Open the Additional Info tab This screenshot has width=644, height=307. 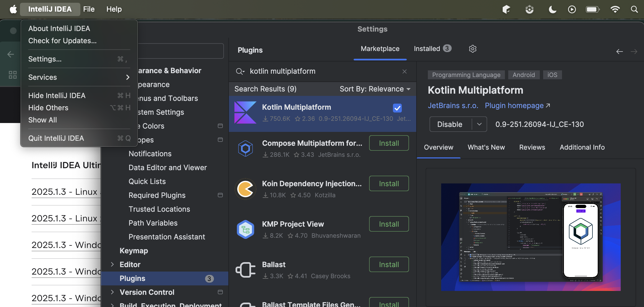(x=582, y=147)
